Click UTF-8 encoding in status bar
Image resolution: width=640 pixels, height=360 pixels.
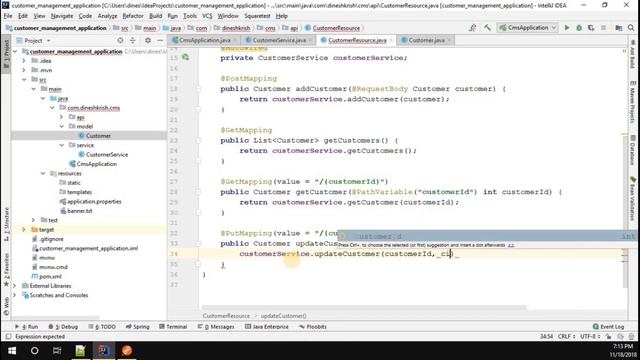590,337
